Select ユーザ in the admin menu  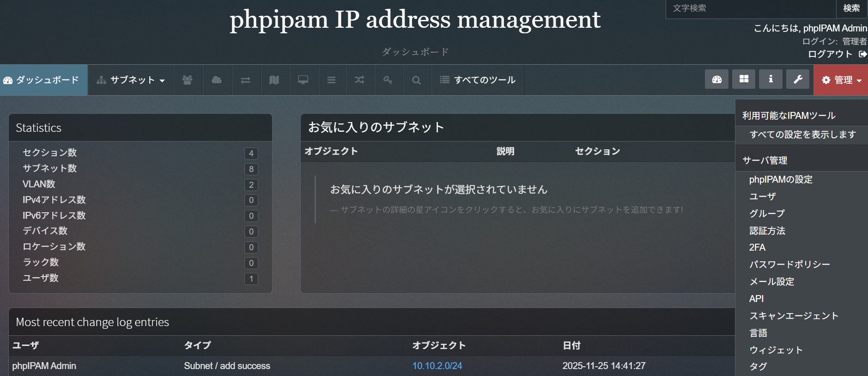(762, 197)
